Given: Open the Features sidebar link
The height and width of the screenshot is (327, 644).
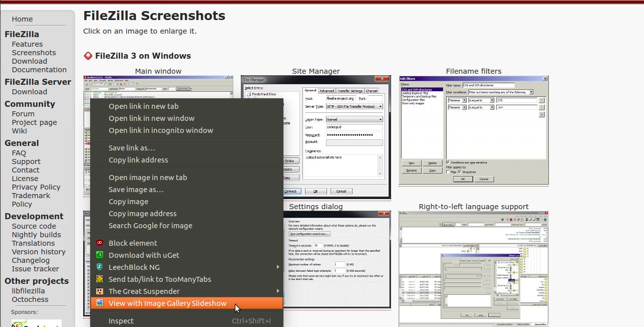Looking at the screenshot, I should (28, 44).
